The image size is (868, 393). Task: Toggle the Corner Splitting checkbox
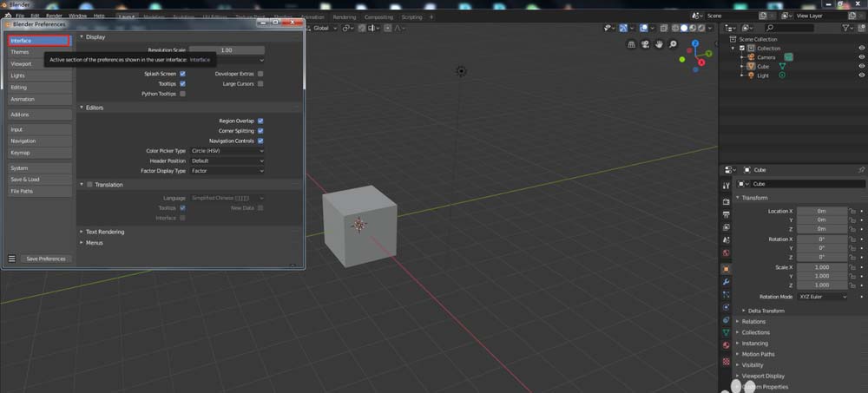[260, 131]
